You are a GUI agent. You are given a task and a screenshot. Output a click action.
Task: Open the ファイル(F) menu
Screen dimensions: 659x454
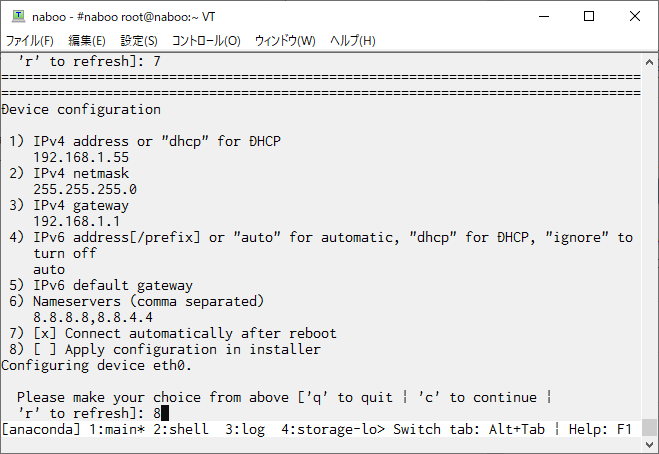tap(29, 41)
